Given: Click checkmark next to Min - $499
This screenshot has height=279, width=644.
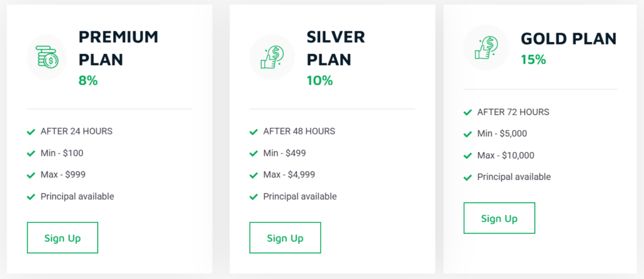Looking at the screenshot, I should [x=253, y=153].
